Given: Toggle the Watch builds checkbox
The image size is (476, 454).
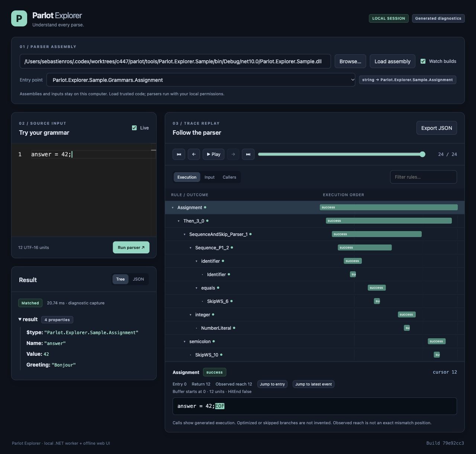Looking at the screenshot, I should click(423, 61).
